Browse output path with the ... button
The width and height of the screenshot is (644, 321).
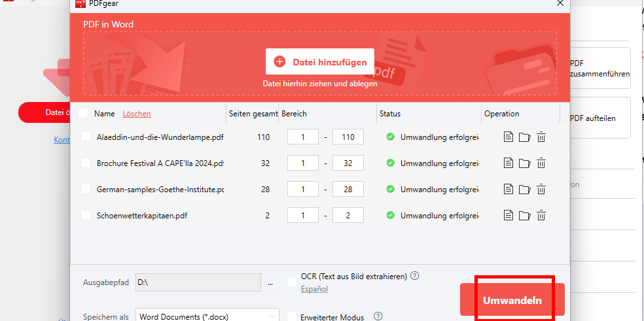270,282
